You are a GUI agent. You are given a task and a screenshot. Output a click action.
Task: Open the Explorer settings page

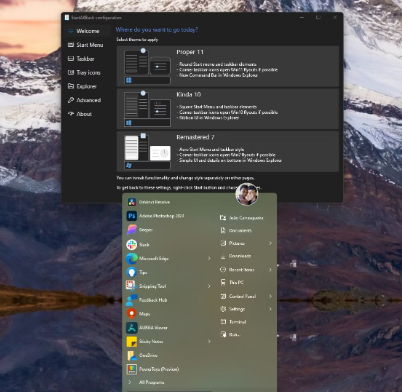click(87, 86)
